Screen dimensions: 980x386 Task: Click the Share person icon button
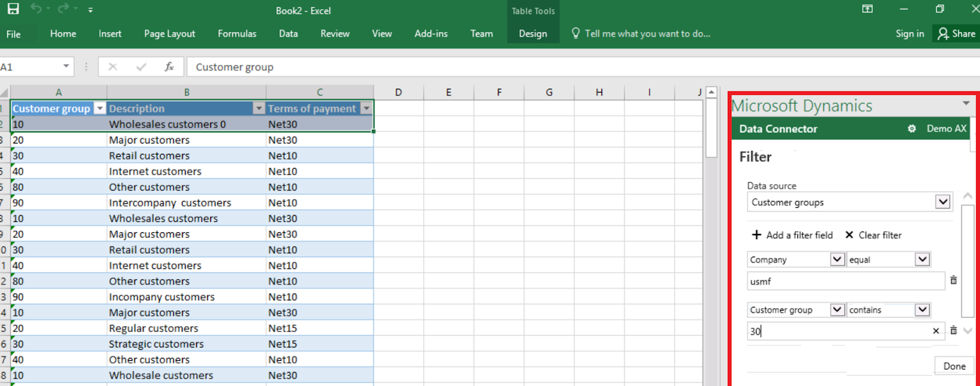pos(956,34)
